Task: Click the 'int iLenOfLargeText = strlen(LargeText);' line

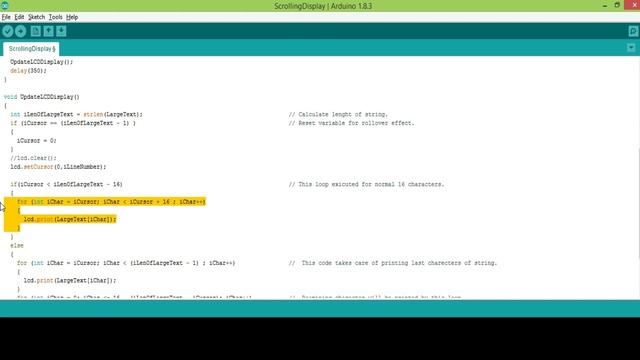Action: (76, 115)
